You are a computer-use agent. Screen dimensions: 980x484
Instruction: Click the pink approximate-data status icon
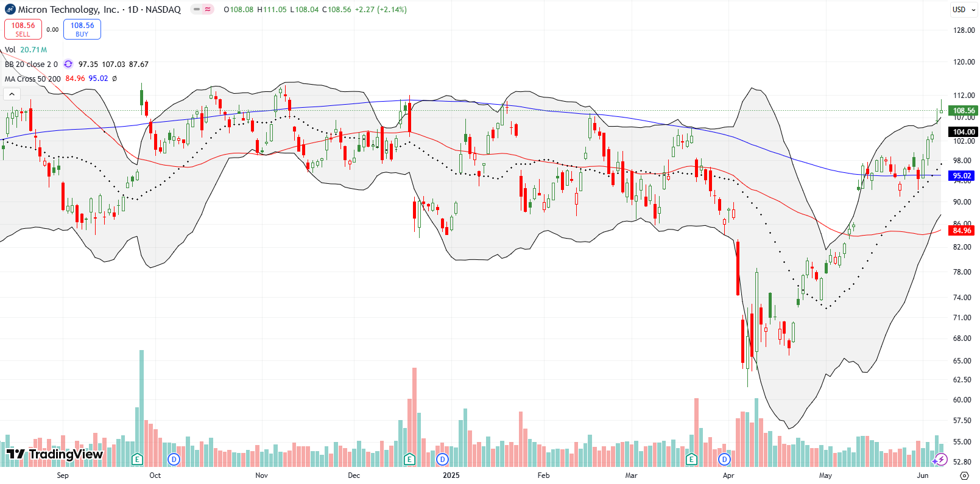(x=208, y=10)
